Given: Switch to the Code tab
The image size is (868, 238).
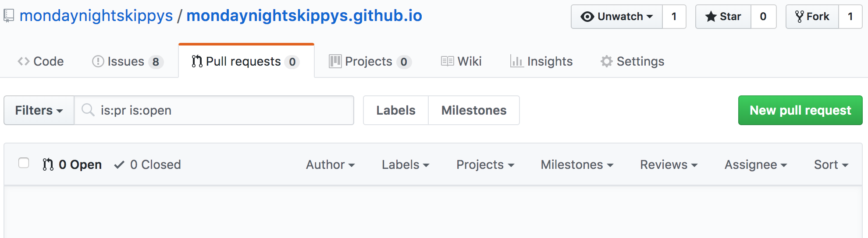Looking at the screenshot, I should click(x=41, y=61).
